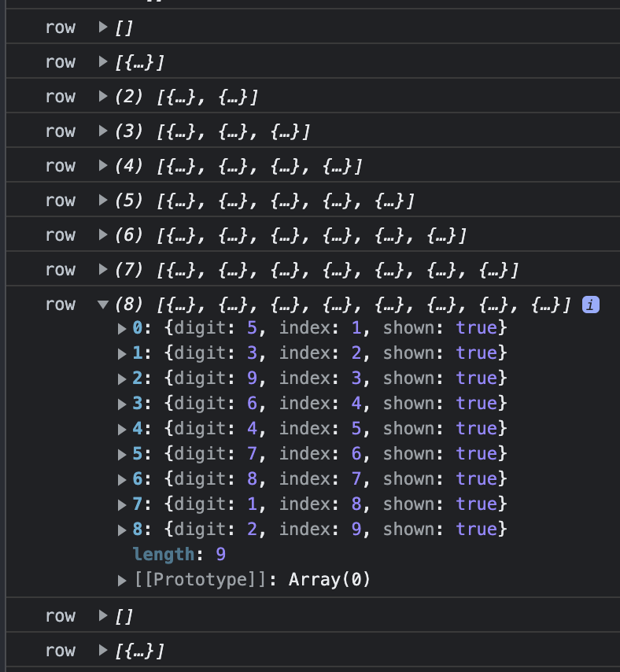The height and width of the screenshot is (672, 620).
Task: Expand array item 1 with digit 3
Action: pyautogui.click(x=122, y=354)
